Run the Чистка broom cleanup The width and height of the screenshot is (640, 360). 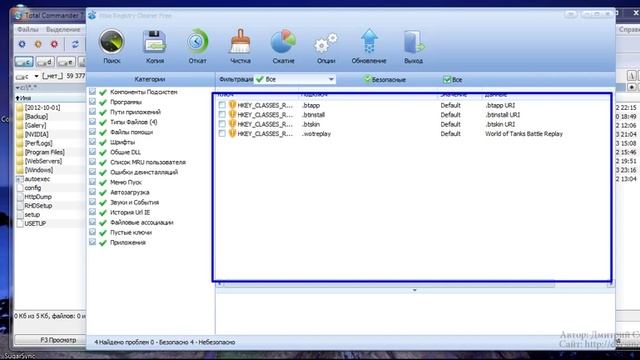[240, 46]
